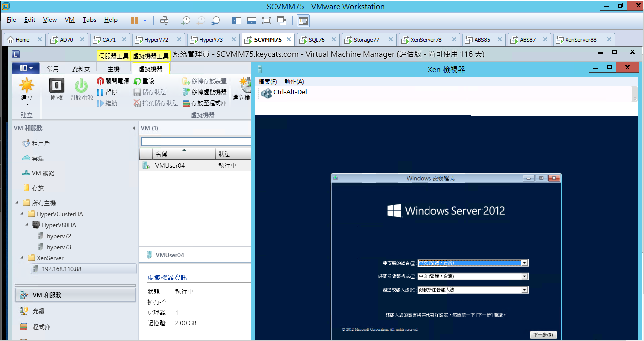The width and height of the screenshot is (644, 341).
Task: Click the VMware console view icon
Action: tap(303, 20)
